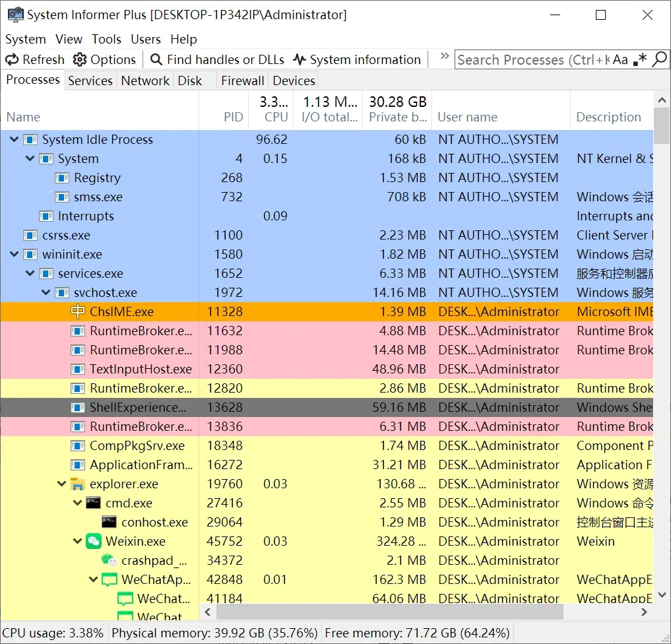Screen dimensions: 671x644
Task: Sort by I/O total column header
Action: pos(328,110)
